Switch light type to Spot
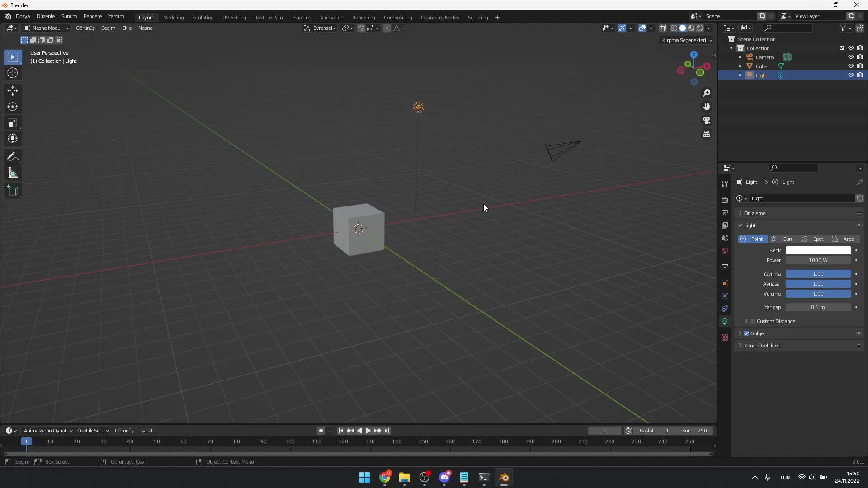Image resolution: width=868 pixels, height=488 pixels. click(x=817, y=238)
